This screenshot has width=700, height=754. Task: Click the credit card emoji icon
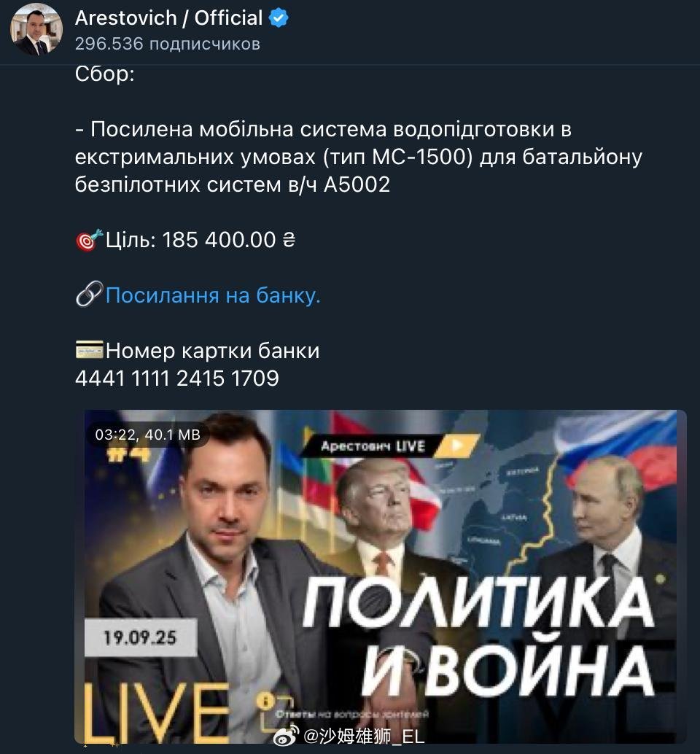click(90, 349)
